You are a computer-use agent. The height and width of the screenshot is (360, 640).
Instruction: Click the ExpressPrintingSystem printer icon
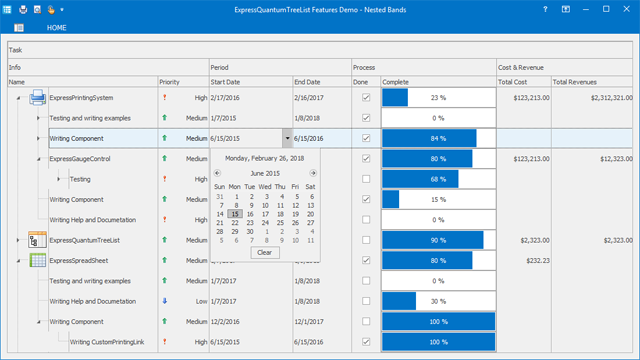pos(38,98)
